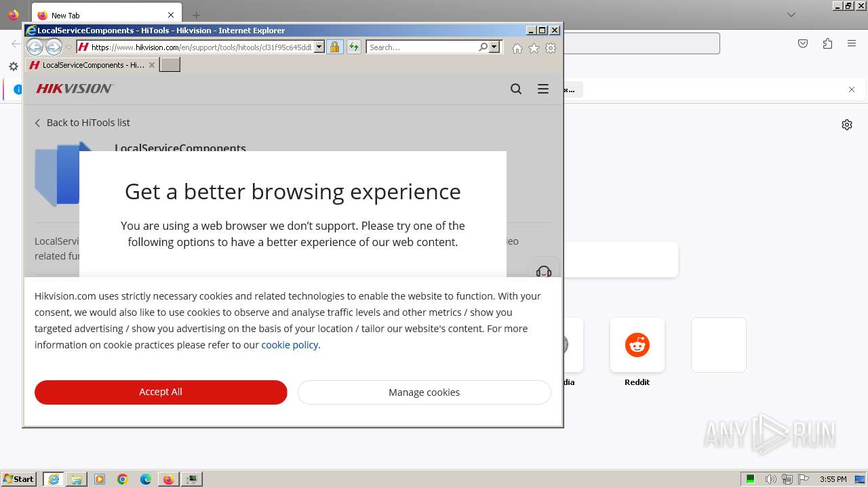Open IE Favorites star
The width and height of the screenshot is (868, 488).
coord(534,48)
